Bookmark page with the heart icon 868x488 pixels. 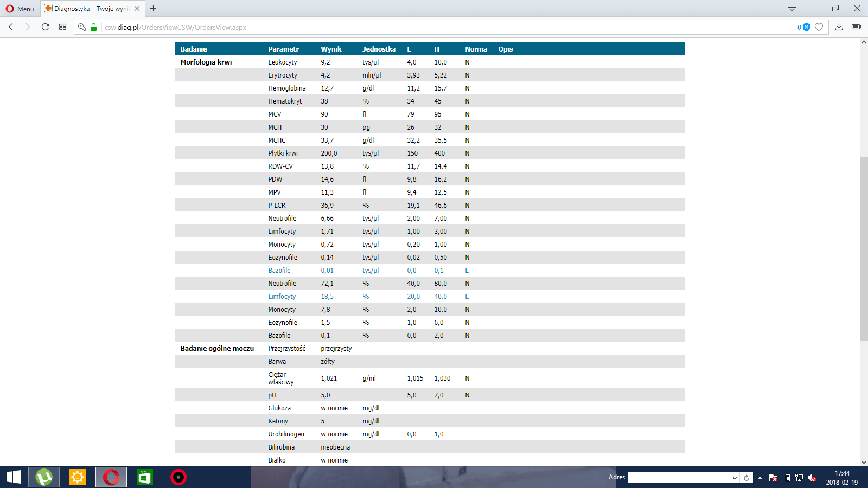(x=819, y=27)
